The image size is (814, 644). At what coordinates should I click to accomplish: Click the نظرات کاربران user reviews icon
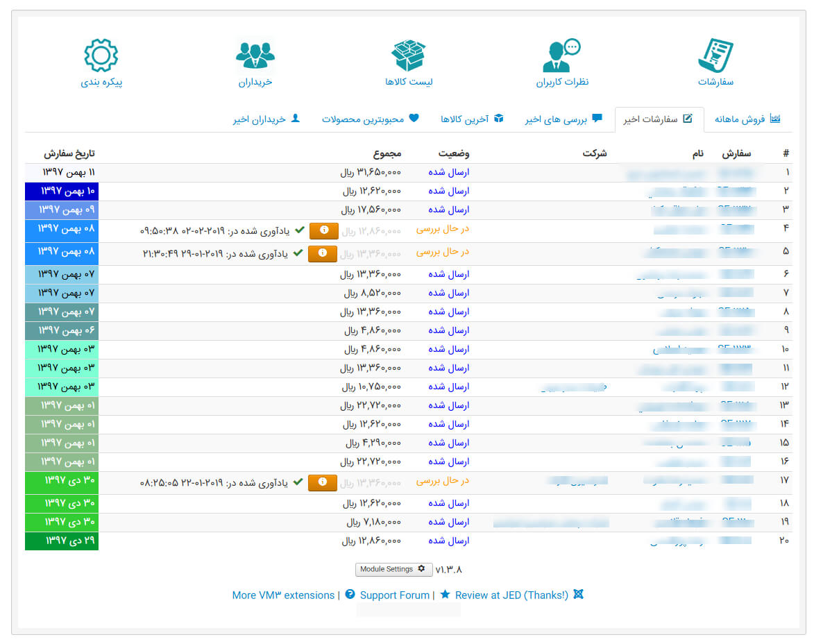[561, 56]
